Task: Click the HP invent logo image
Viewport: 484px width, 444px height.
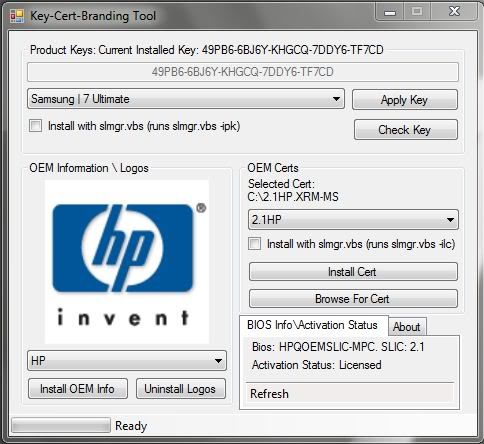Action: [x=127, y=262]
